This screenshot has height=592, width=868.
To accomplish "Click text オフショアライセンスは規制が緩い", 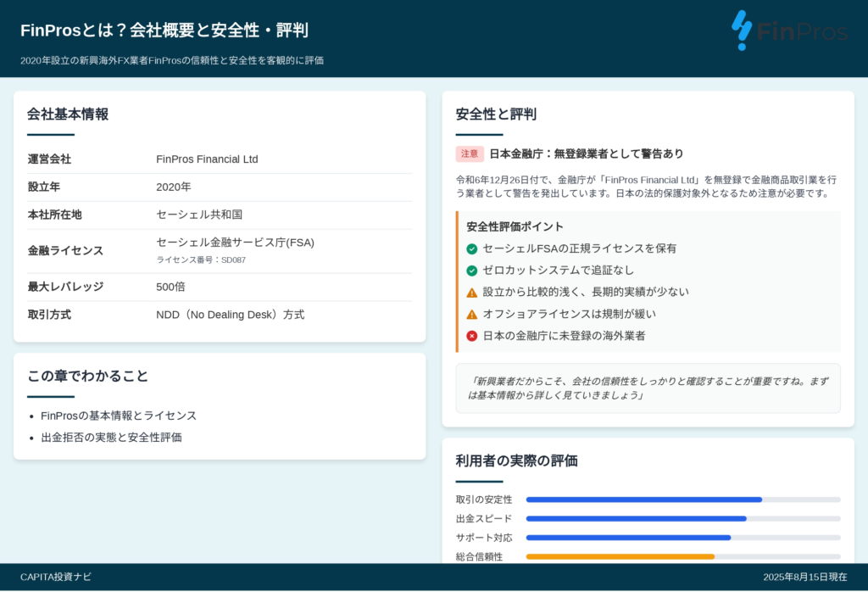I will pyautogui.click(x=569, y=314).
